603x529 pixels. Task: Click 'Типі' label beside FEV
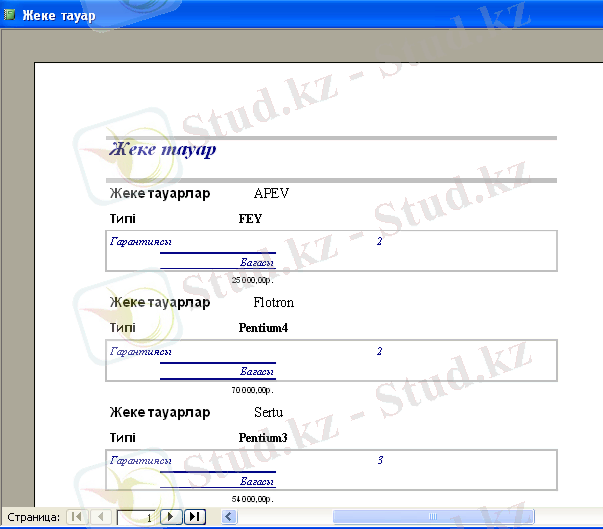[x=123, y=218]
